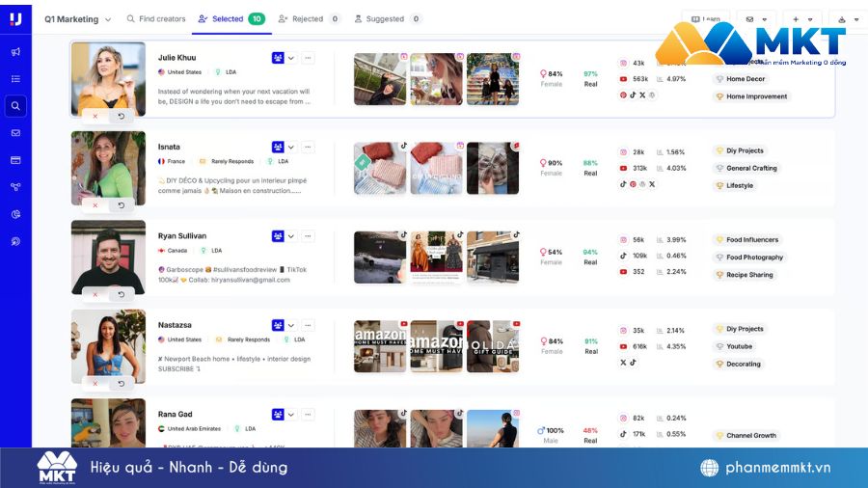Open the chat support icon in sidebar
Screen dimensions: 868x488
coord(15,241)
